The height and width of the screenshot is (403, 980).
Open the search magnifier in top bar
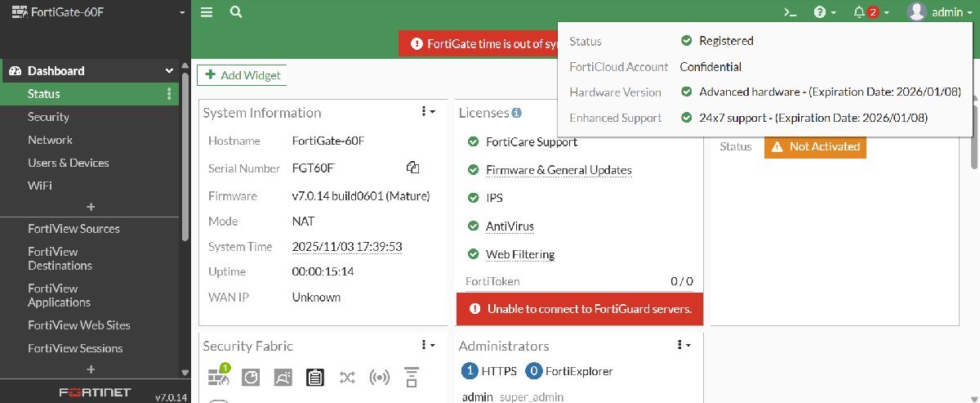tap(236, 12)
